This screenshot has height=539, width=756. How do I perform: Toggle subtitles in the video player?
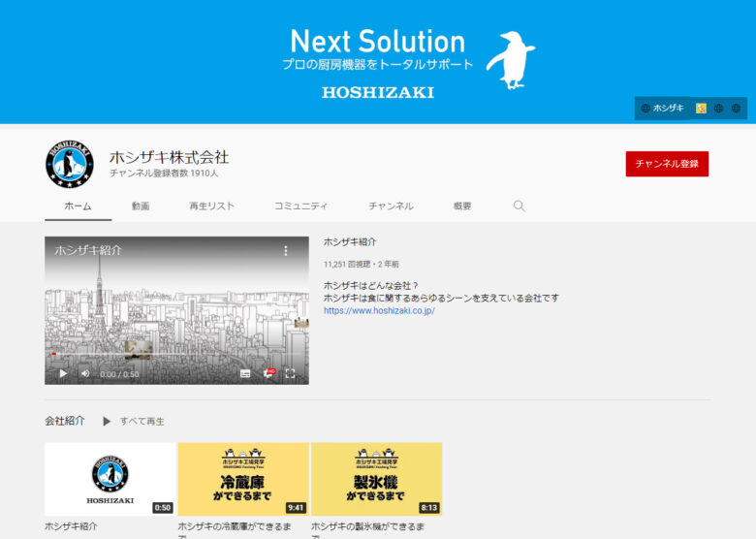click(245, 373)
